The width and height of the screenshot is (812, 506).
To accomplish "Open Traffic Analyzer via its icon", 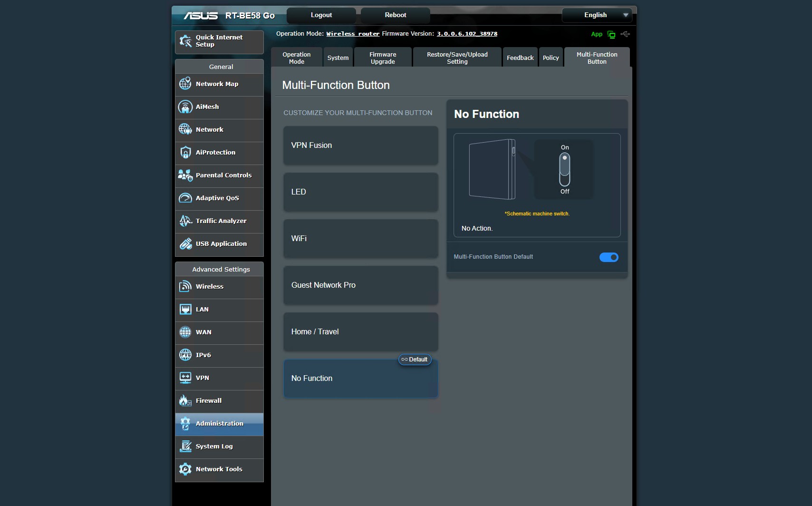I will point(185,221).
